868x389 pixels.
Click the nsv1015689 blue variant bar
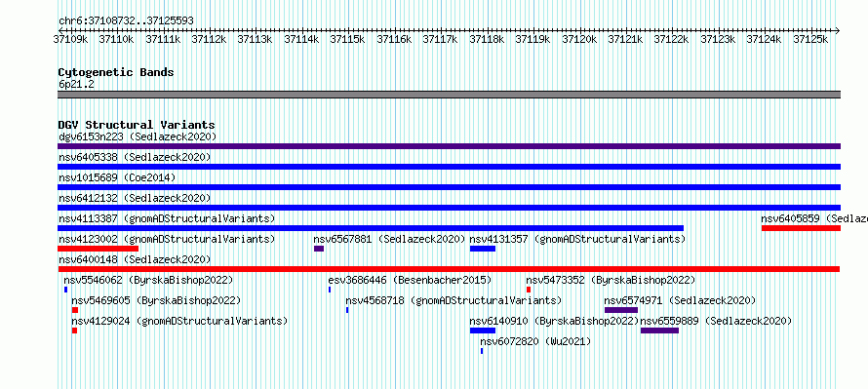tap(449, 187)
